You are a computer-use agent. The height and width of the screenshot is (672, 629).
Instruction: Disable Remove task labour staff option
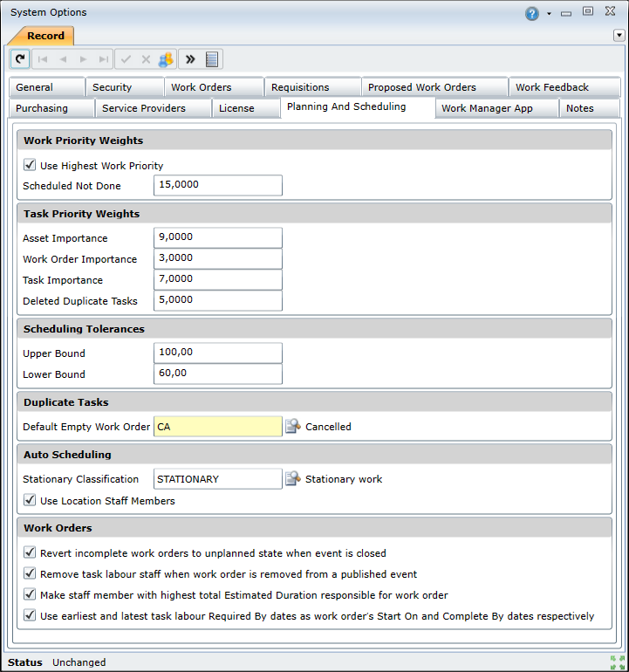tap(30, 573)
